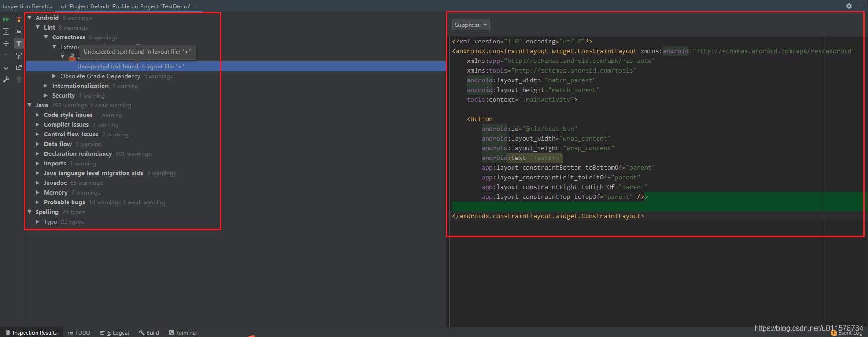Open the Event Log
Screen dimensions: 868x337
click(847, 333)
